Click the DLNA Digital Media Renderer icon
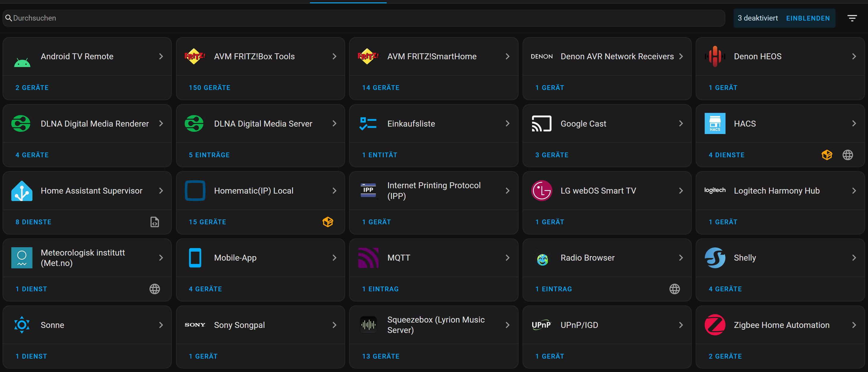This screenshot has width=868, height=372. [x=21, y=123]
